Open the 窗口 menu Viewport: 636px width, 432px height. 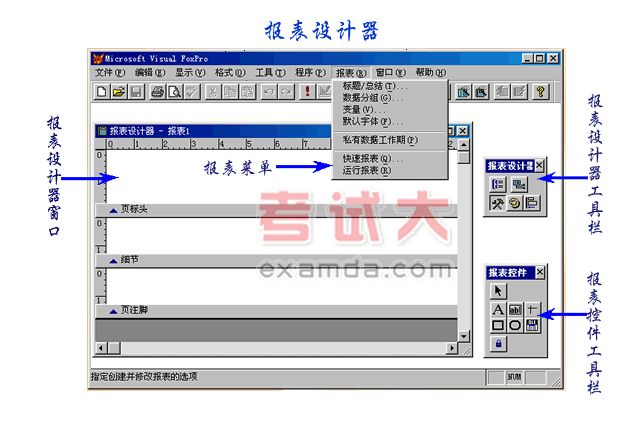coord(390,73)
